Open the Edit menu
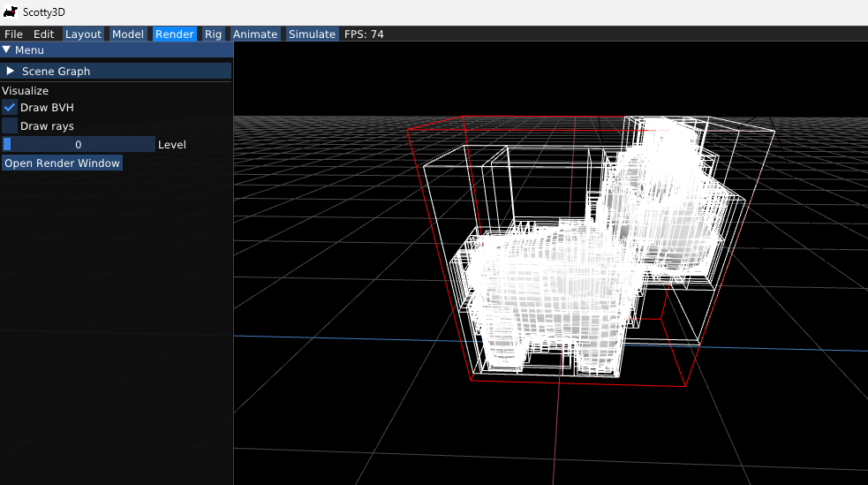868x485 pixels. tap(43, 34)
